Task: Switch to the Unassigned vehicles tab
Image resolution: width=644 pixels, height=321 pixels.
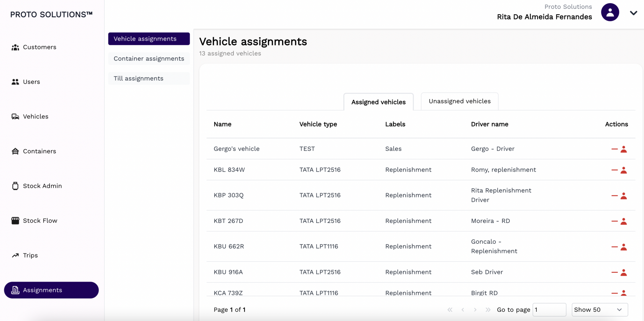Action: [460, 101]
